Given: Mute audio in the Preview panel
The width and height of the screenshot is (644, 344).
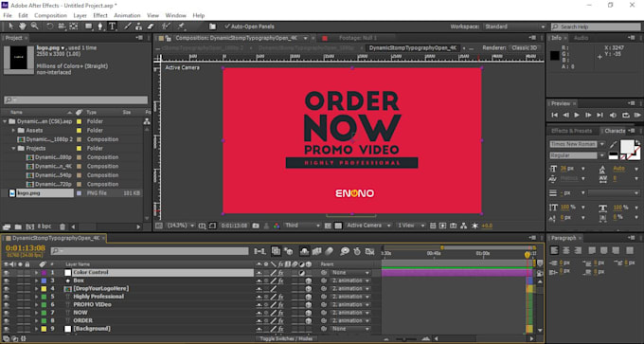Looking at the screenshot, I should (613, 115).
